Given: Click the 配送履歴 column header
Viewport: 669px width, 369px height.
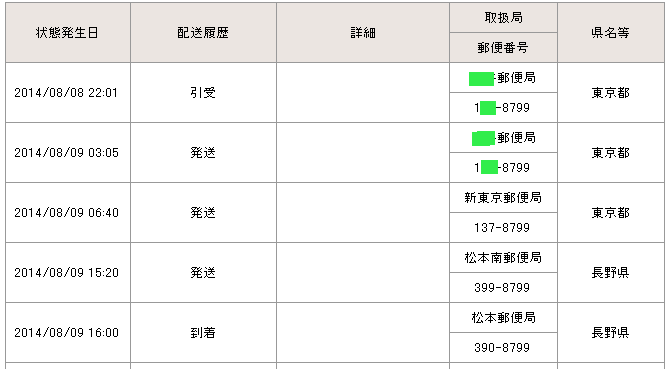Looking at the screenshot, I should (x=203, y=32).
